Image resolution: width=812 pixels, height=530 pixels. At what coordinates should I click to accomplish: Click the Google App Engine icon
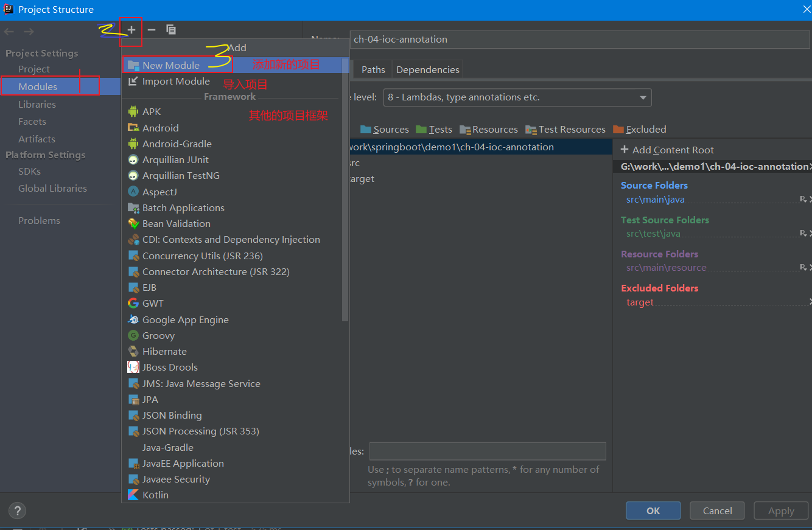[x=133, y=319]
